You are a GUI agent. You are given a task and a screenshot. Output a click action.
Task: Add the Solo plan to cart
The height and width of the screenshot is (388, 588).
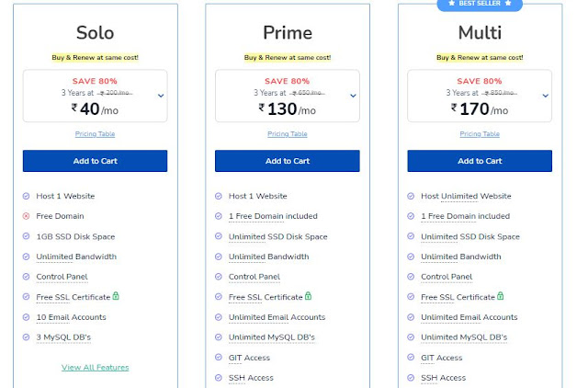click(x=95, y=161)
